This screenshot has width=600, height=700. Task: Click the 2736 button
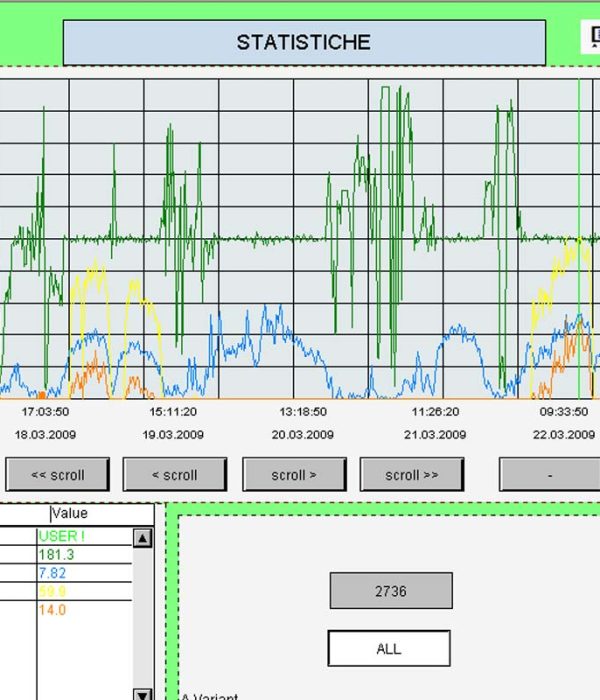[x=390, y=591]
